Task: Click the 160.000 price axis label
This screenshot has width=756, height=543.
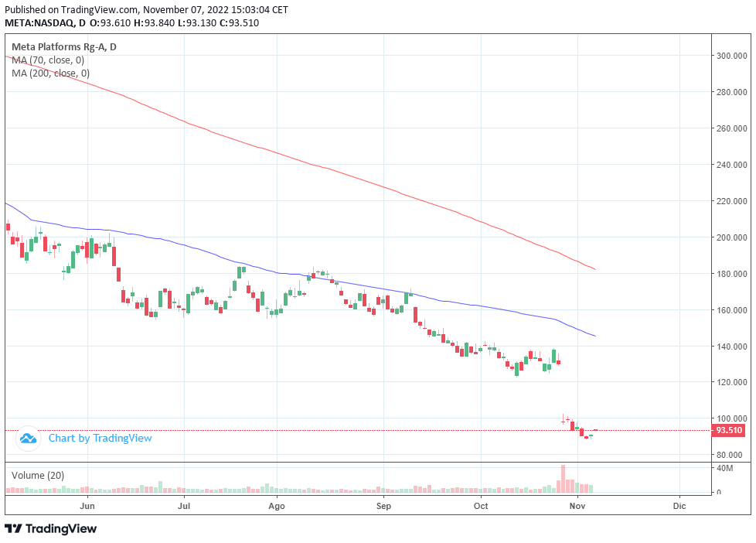Action: coord(731,310)
